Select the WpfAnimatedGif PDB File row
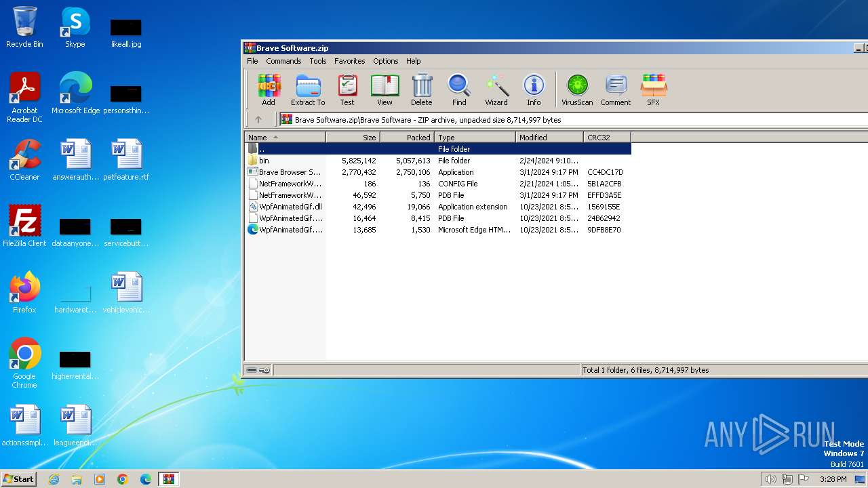Image resolution: width=868 pixels, height=488 pixels. (x=438, y=218)
